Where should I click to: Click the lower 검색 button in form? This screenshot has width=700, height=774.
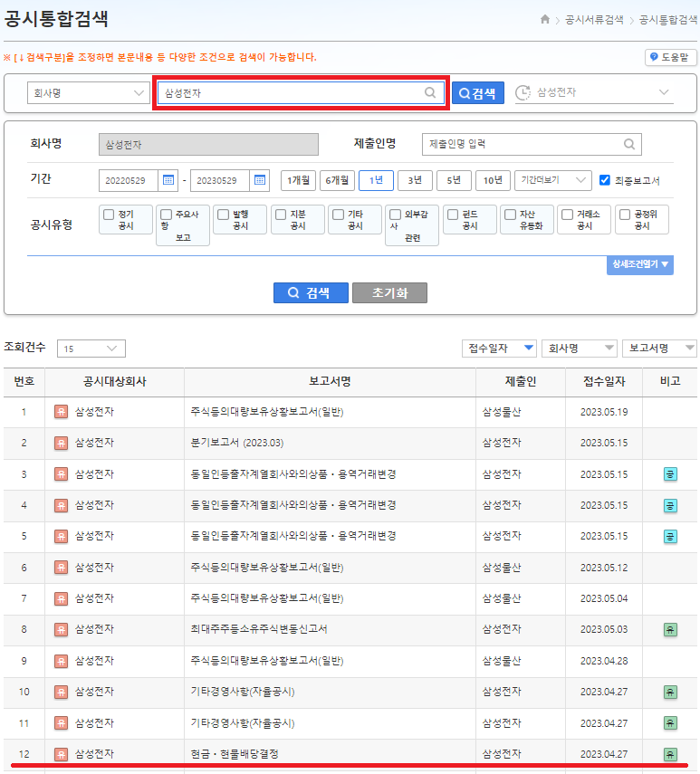coord(311,292)
